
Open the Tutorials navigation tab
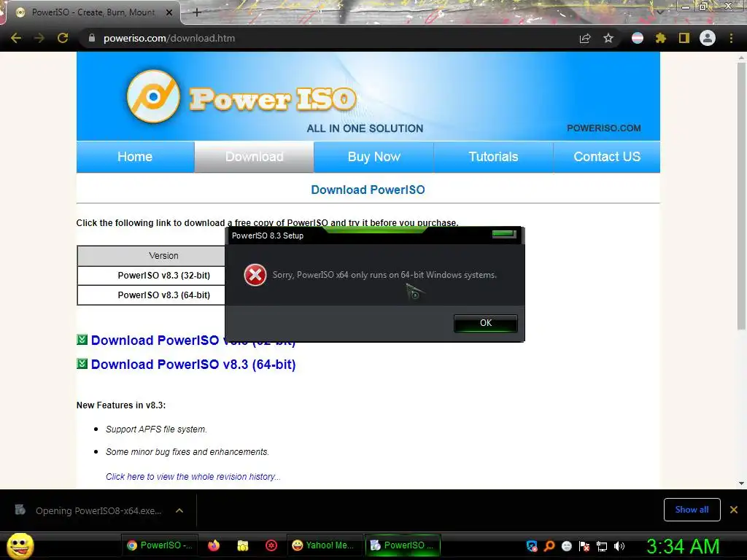pos(494,157)
